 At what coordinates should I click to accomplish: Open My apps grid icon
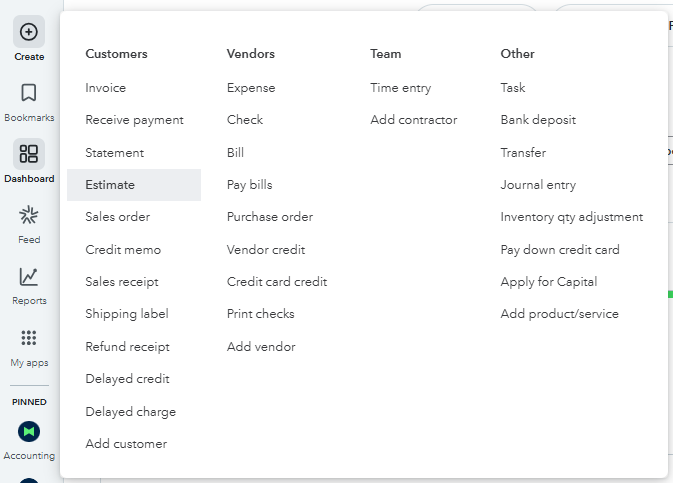tap(29, 339)
